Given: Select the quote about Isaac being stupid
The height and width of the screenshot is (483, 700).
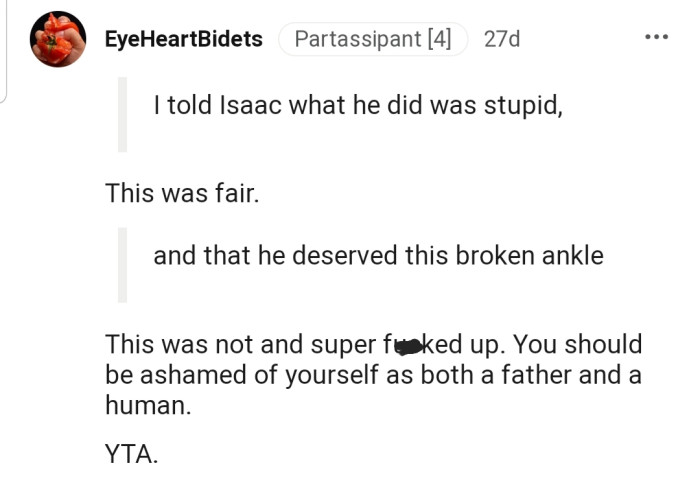Looking at the screenshot, I should [358, 106].
